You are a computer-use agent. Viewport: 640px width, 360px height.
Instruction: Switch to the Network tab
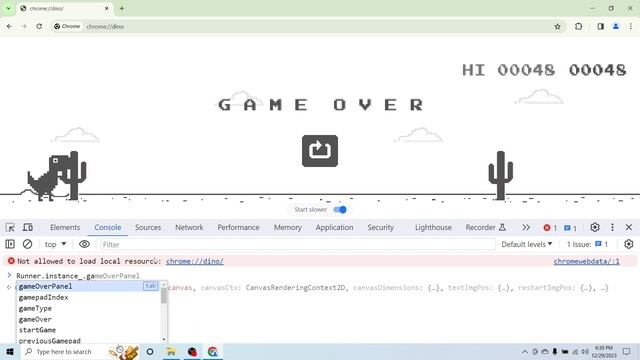pyautogui.click(x=189, y=227)
